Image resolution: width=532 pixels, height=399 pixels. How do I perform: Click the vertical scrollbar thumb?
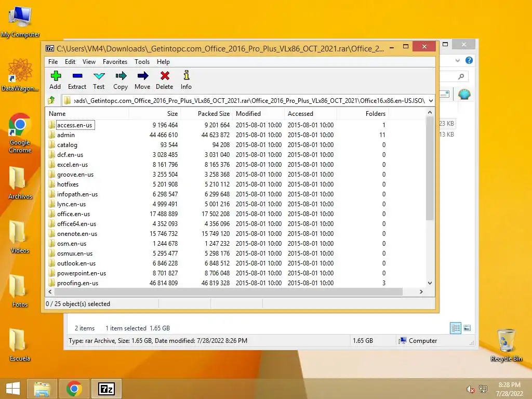coord(430,168)
